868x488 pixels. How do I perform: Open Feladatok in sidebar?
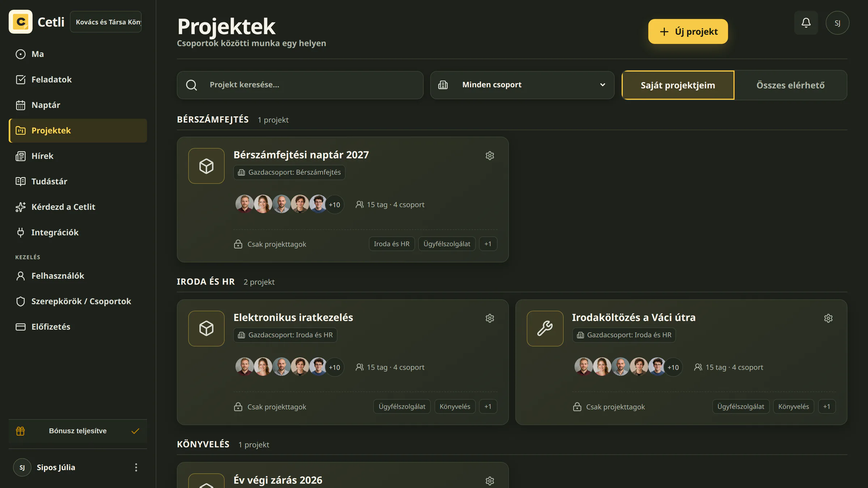coord(78,80)
